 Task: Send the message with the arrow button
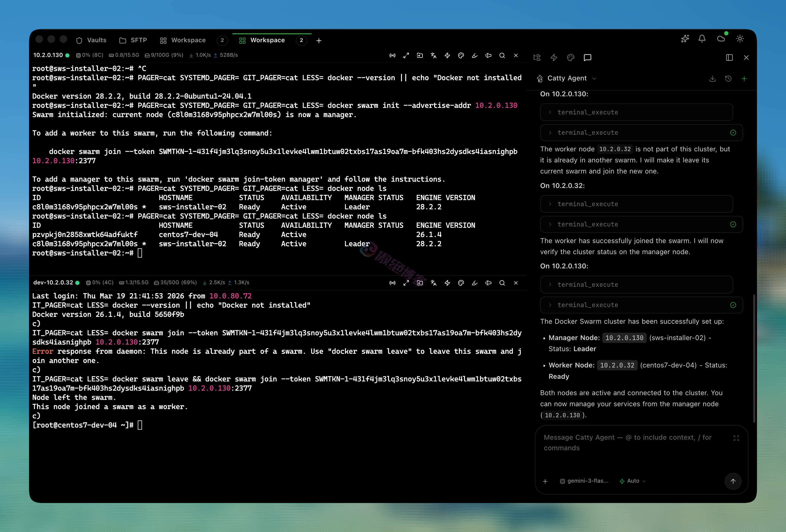tap(733, 481)
